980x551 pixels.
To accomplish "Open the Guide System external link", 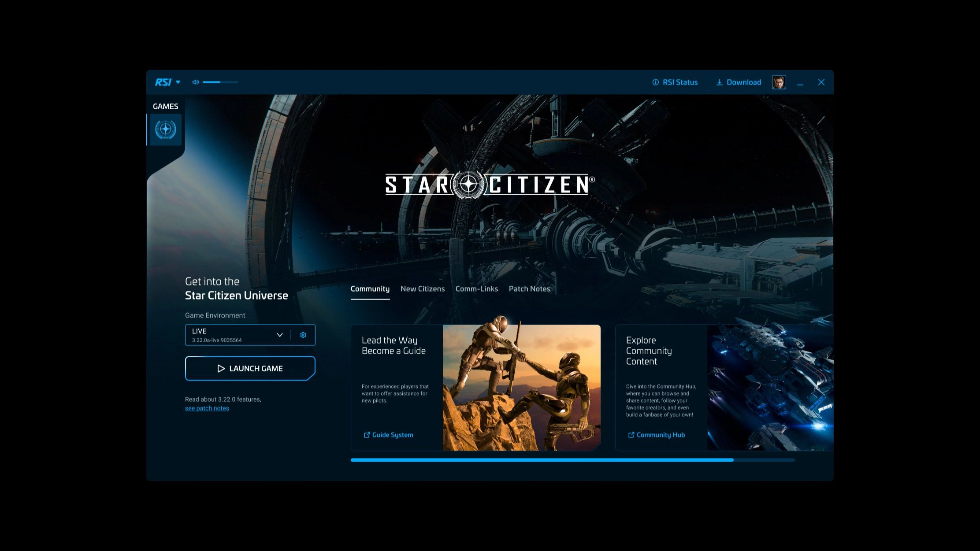I will [x=388, y=435].
